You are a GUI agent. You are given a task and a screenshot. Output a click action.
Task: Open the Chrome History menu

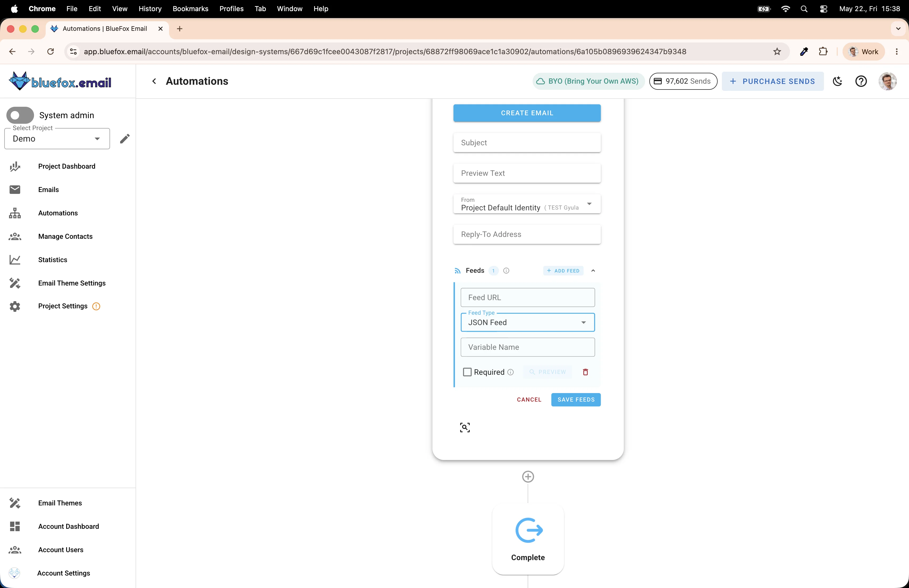pyautogui.click(x=150, y=8)
